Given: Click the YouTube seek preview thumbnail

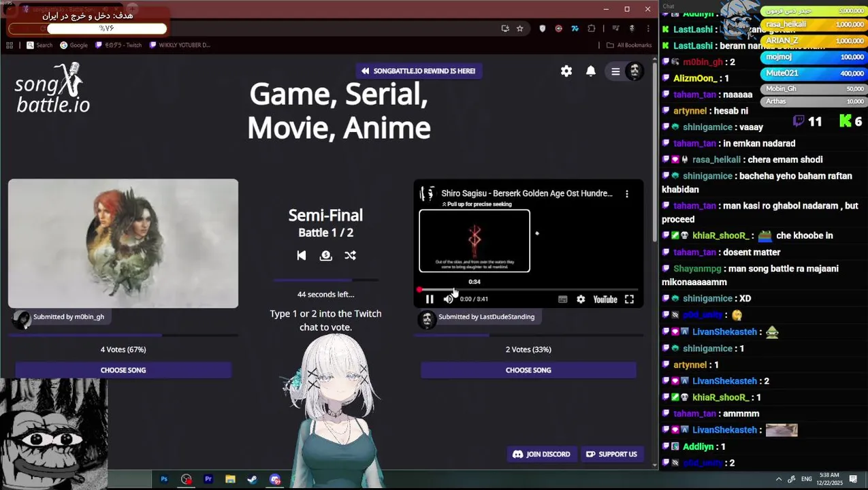Looking at the screenshot, I should (x=475, y=241).
